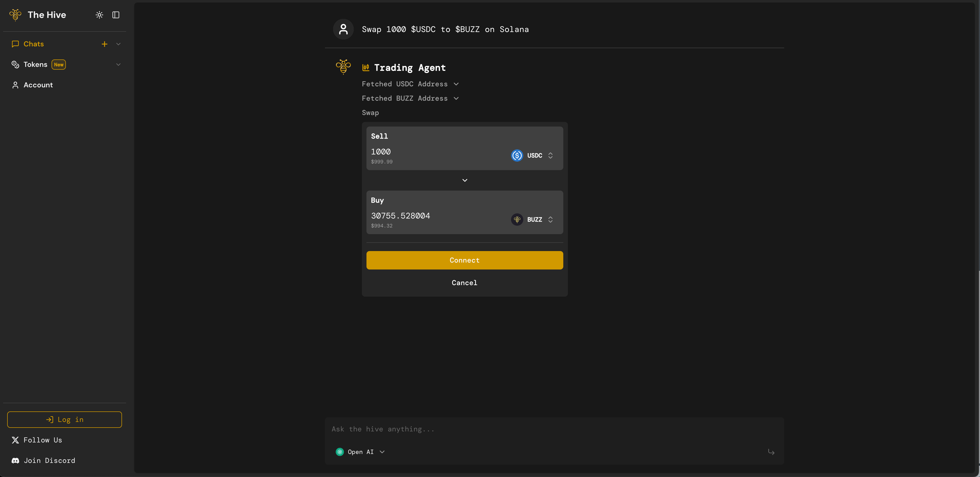Click the Log in button

(x=64, y=419)
